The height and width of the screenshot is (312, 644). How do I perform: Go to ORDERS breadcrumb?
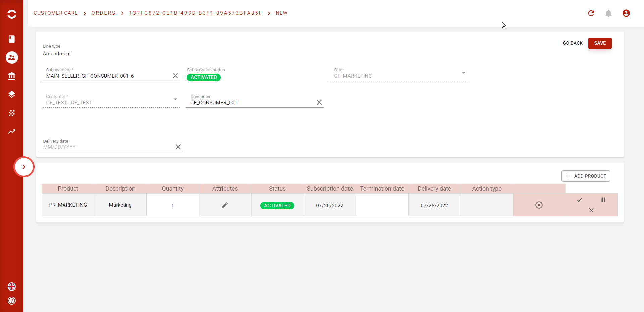103,13
